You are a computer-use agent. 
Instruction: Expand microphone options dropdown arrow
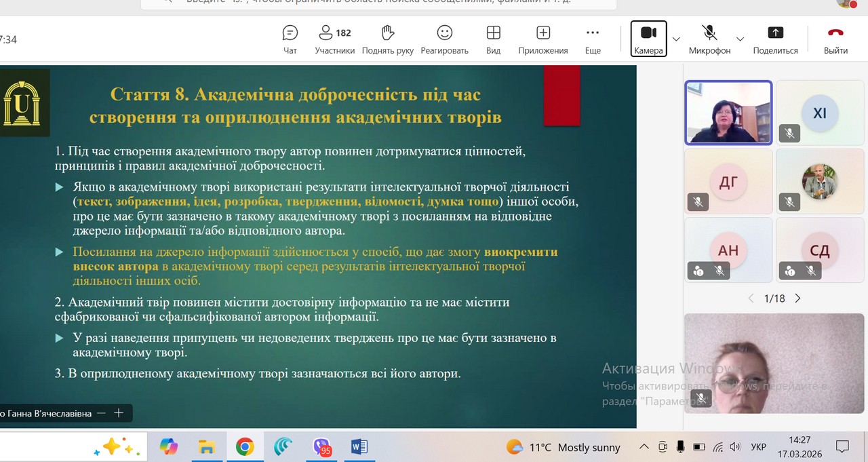point(740,39)
